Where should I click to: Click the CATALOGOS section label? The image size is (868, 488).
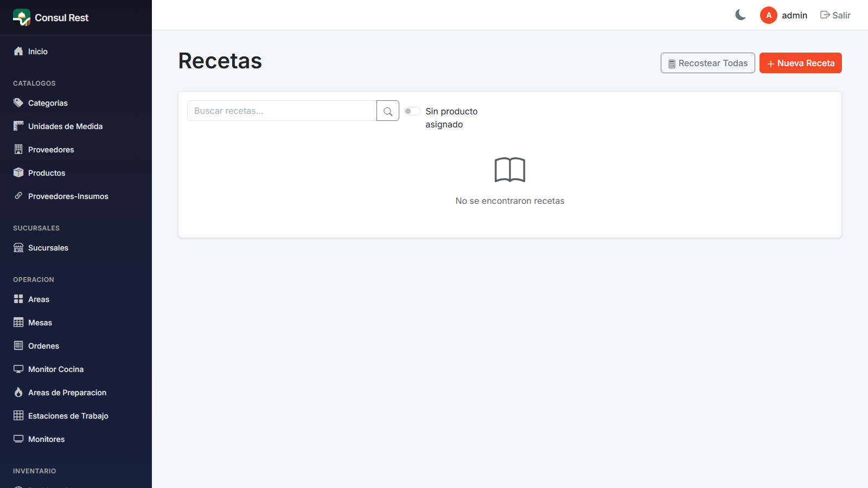(34, 83)
